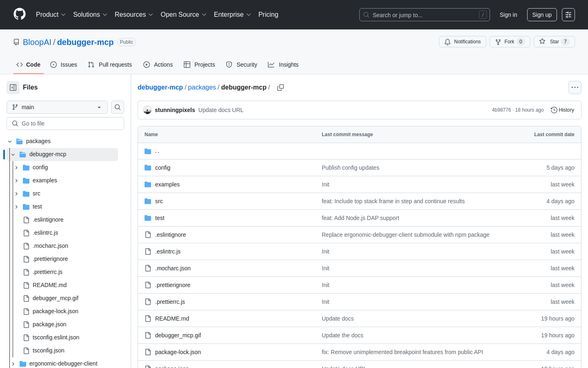Click the repository icon beside BloopAI

coord(16,42)
